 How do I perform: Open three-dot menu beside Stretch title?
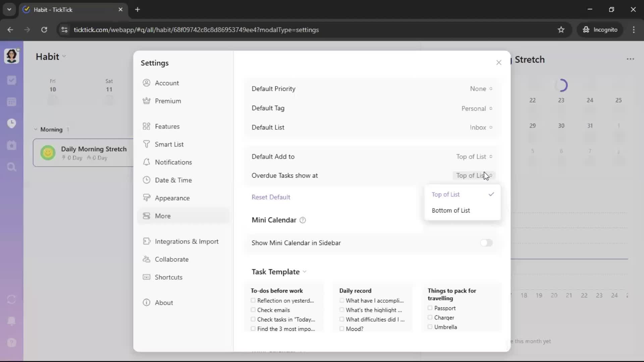630,59
